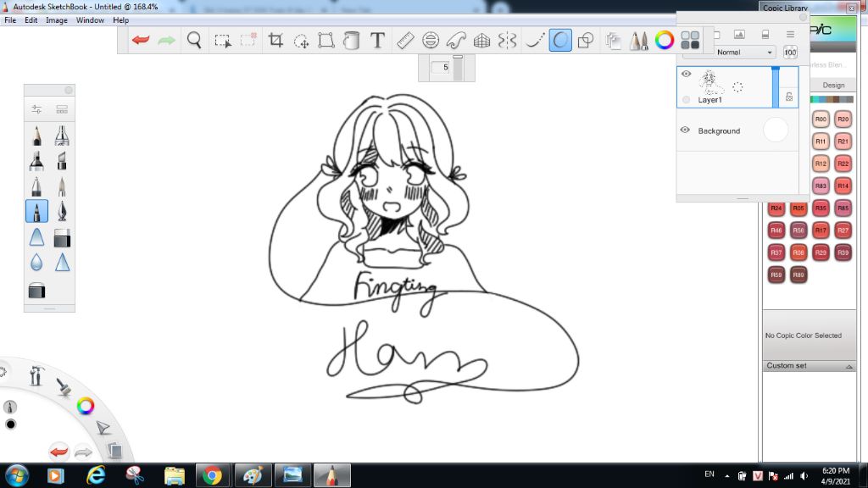Activate the Quick Transform tool

[301, 41]
